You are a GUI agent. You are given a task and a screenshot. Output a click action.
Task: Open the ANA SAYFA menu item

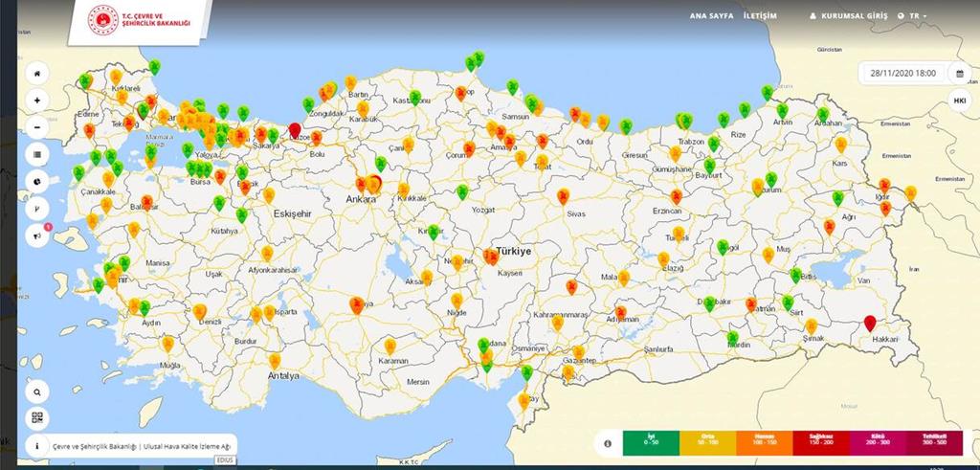710,16
